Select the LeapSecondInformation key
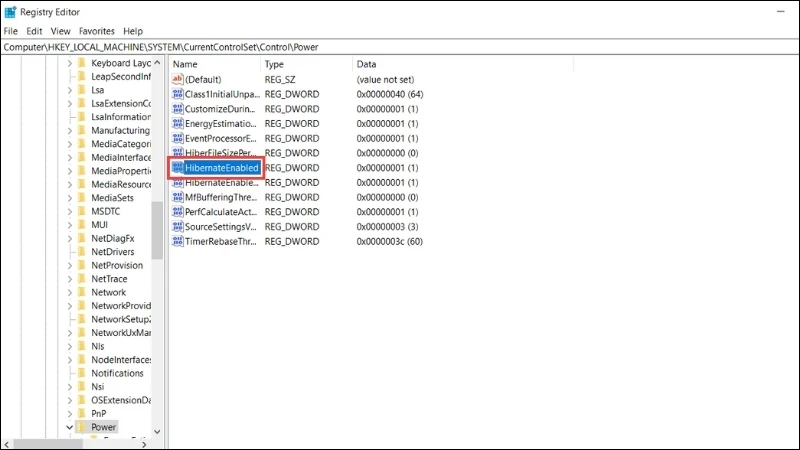The height and width of the screenshot is (450, 800). tap(121, 77)
